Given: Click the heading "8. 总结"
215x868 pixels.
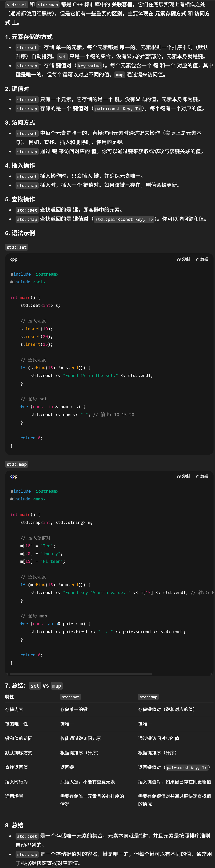Looking at the screenshot, I should 14,825.
